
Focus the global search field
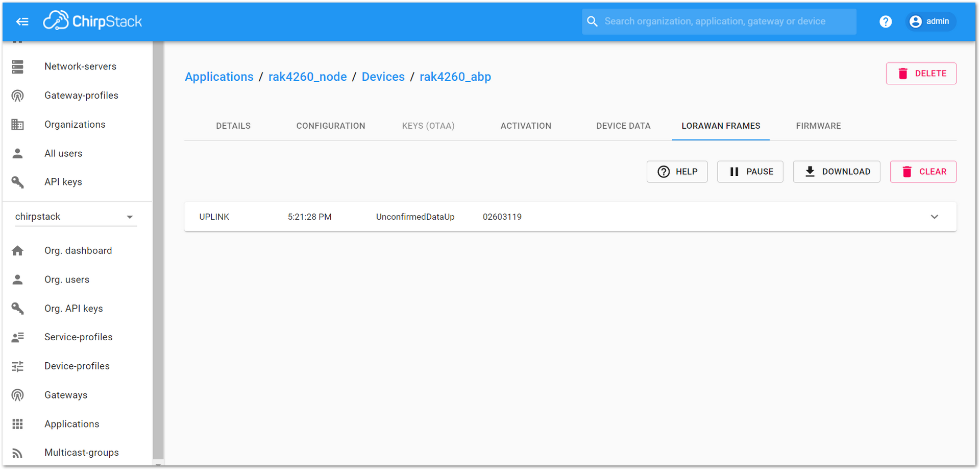tap(719, 21)
